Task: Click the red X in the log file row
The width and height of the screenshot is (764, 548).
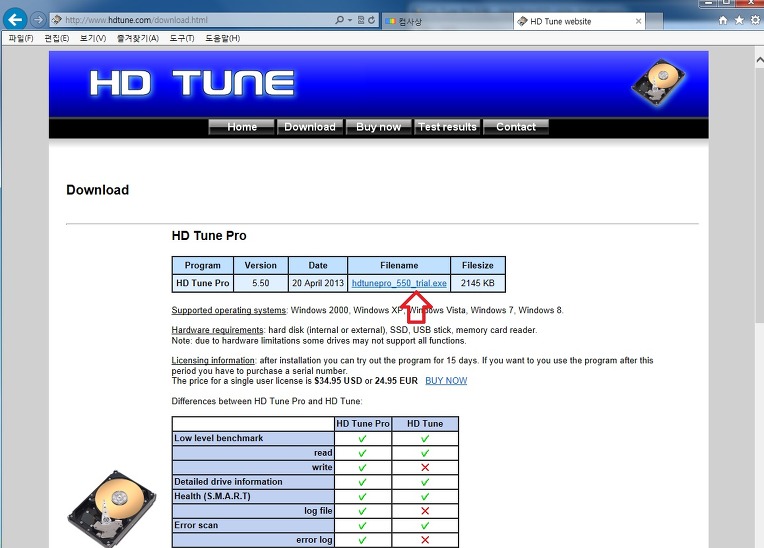Action: [x=425, y=510]
